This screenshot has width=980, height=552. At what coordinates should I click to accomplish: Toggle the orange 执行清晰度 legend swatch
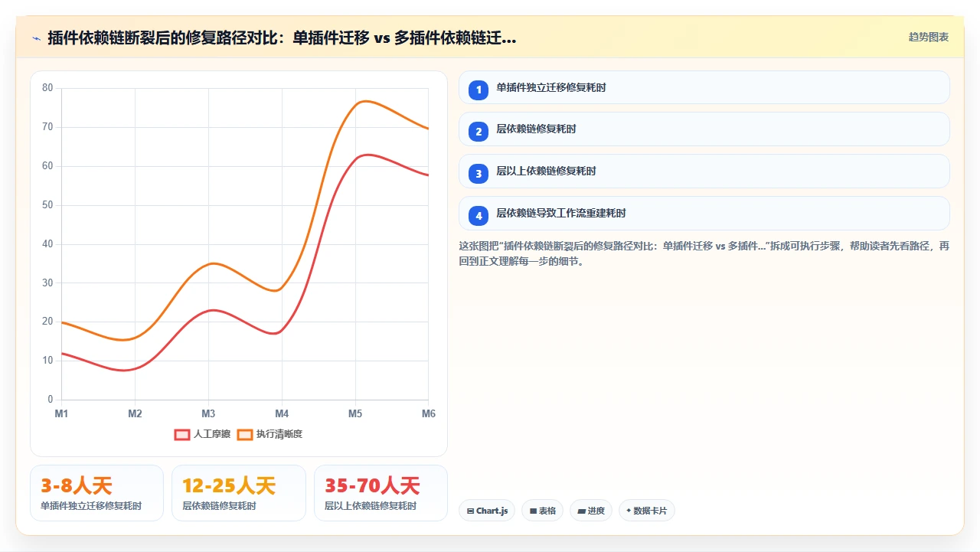click(245, 434)
